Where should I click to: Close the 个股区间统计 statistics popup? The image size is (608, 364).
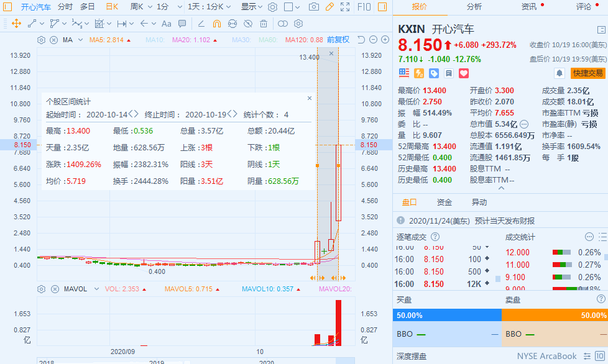coord(310,98)
